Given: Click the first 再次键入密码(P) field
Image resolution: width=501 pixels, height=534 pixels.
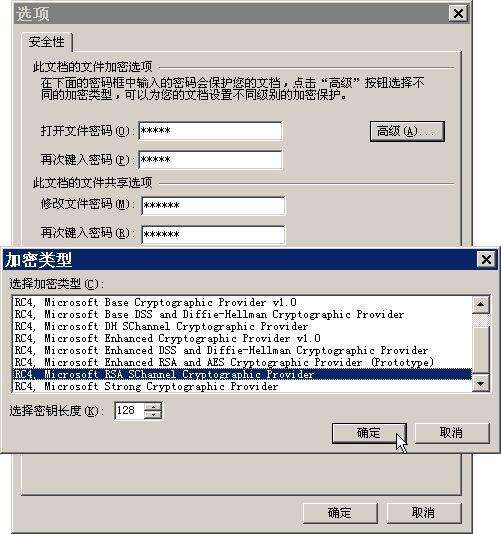Looking at the screenshot, I should [x=210, y=160].
